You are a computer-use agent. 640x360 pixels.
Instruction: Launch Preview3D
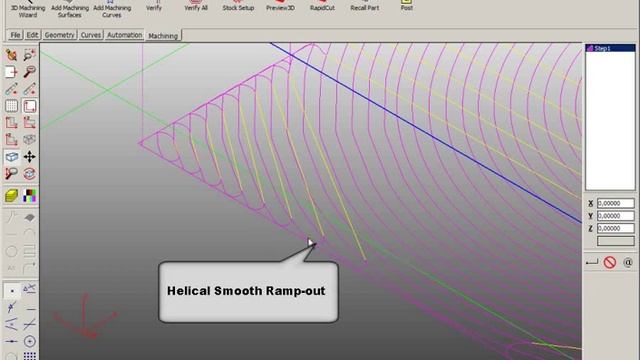280,6
